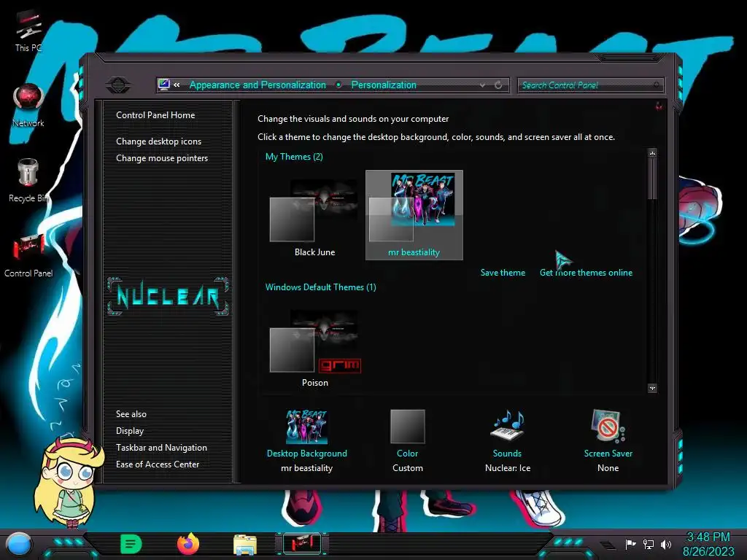
Task: Select the mr beastiality theme
Action: (x=414, y=215)
